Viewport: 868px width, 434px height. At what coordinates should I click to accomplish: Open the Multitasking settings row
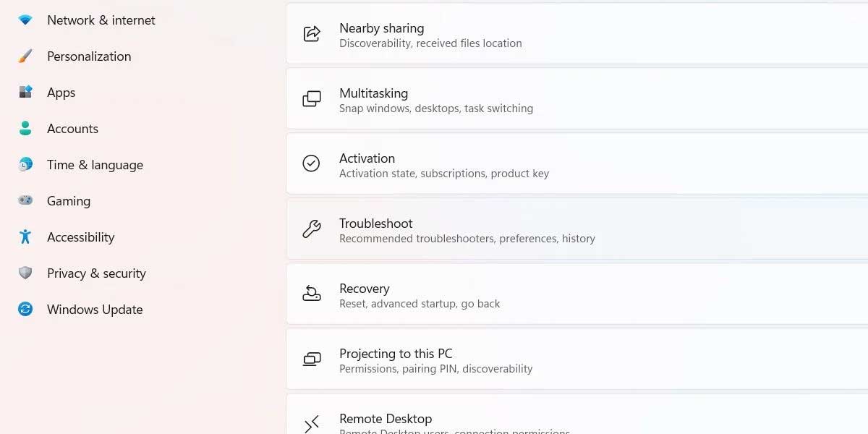click(x=506, y=99)
